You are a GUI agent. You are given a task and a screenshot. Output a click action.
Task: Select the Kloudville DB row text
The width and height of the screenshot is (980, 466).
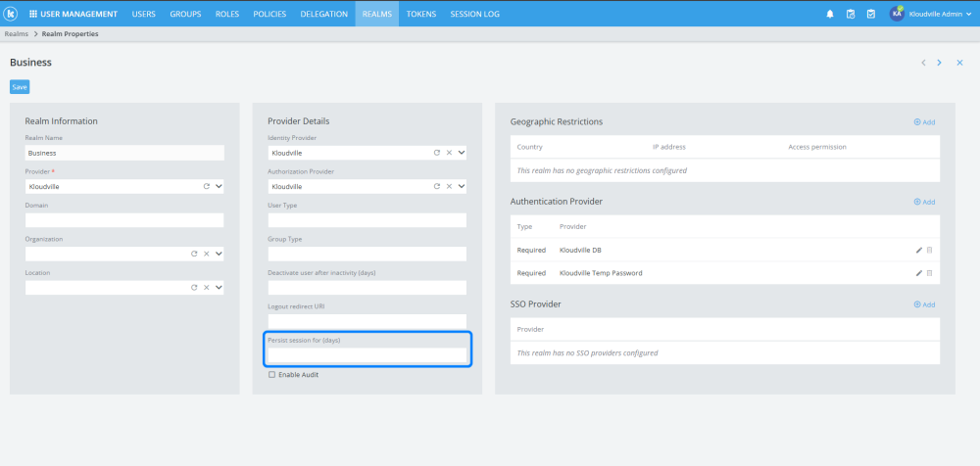580,250
